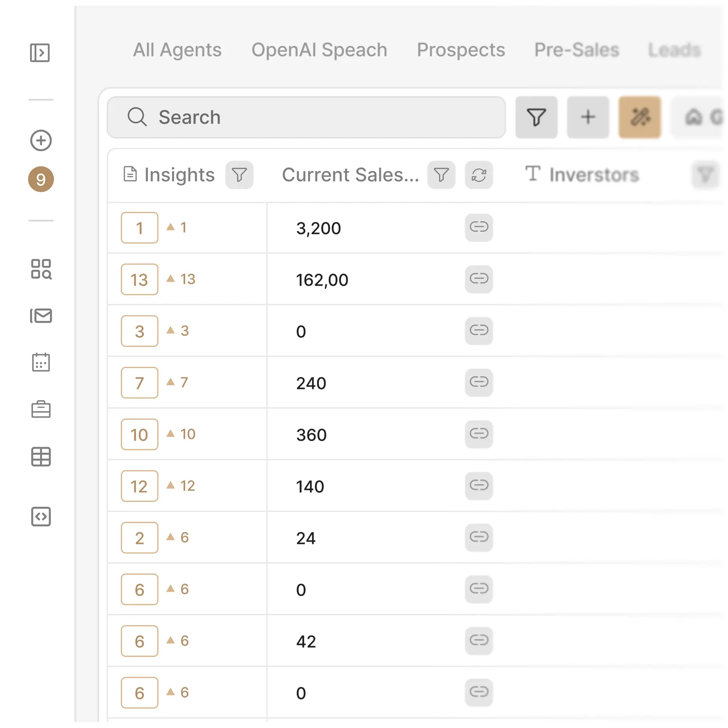
Task: Switch to the All Agents tab
Action: coord(177,50)
